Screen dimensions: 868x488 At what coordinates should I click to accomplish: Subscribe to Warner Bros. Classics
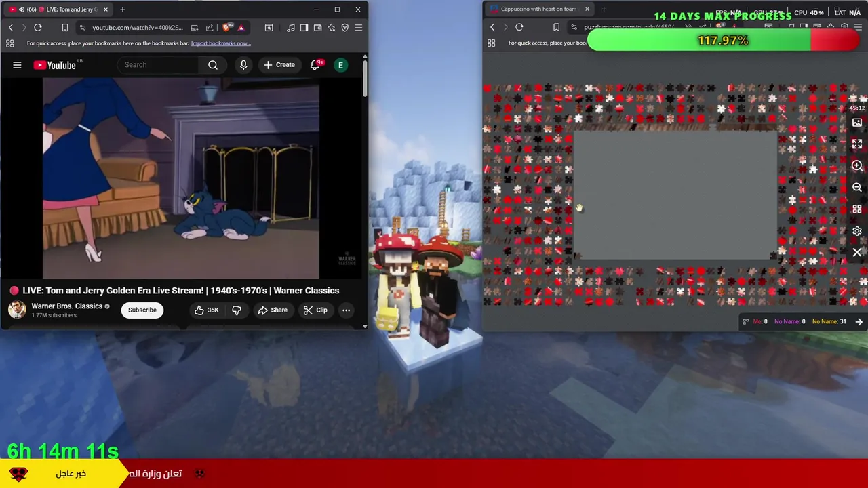pyautogui.click(x=142, y=310)
